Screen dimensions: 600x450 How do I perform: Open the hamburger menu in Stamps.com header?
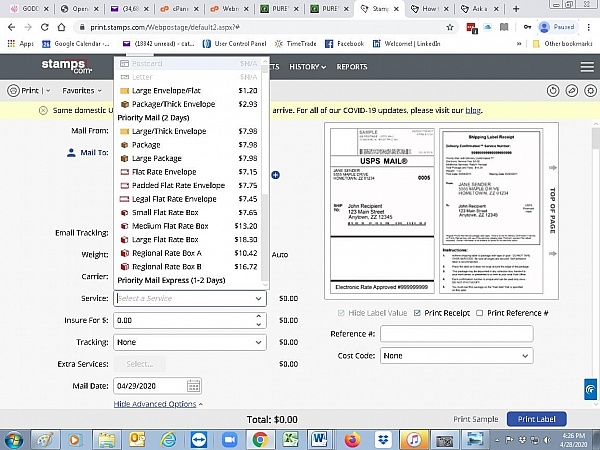(587, 67)
